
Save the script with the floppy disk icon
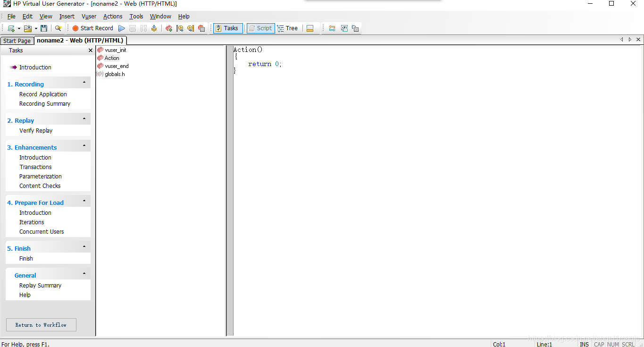click(44, 28)
